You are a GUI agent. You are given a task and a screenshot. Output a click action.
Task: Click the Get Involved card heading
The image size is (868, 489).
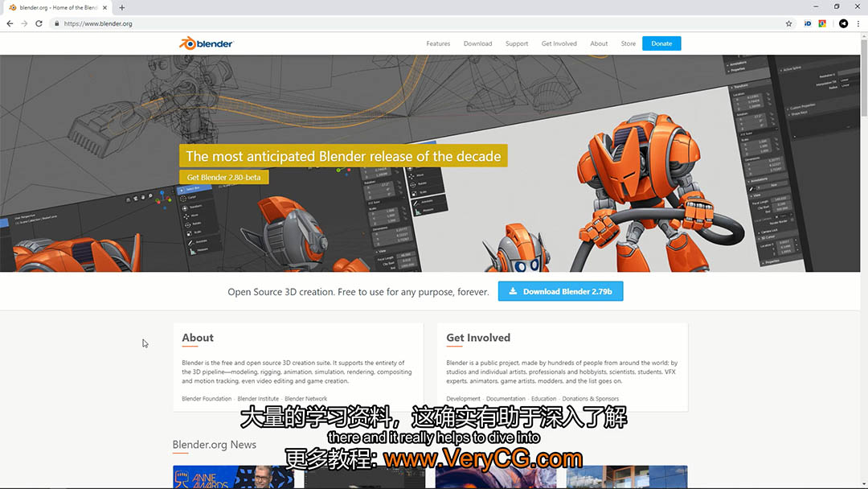pos(478,338)
